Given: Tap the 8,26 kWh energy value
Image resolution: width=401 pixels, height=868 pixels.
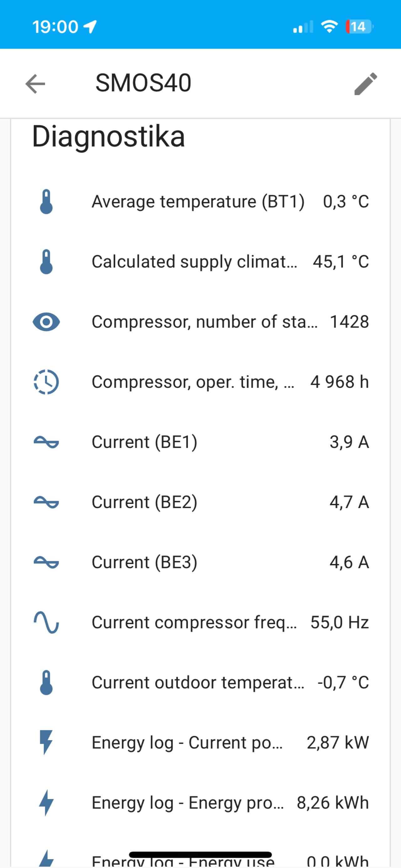Looking at the screenshot, I should [x=332, y=802].
